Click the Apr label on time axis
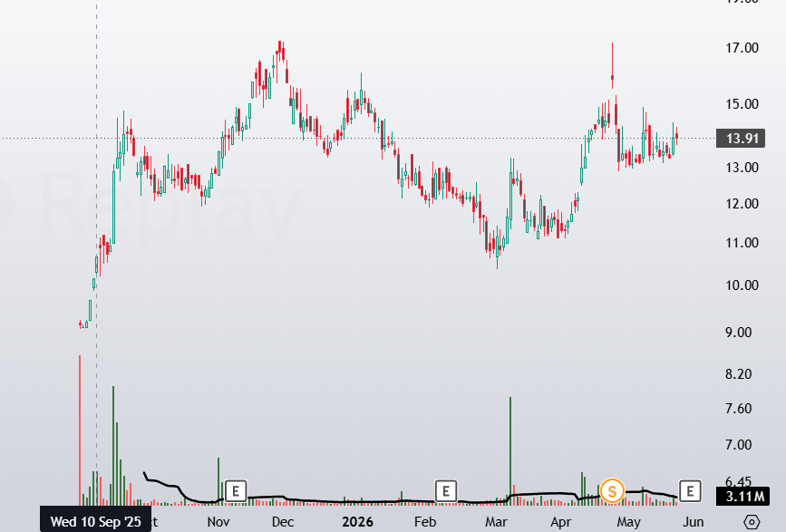The width and height of the screenshot is (786, 532). tap(560, 522)
